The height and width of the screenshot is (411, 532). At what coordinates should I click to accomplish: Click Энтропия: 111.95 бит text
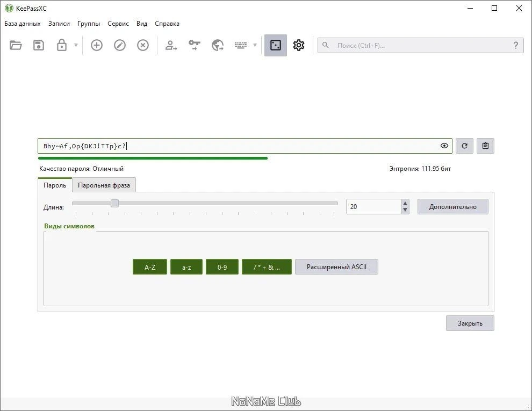(x=420, y=169)
